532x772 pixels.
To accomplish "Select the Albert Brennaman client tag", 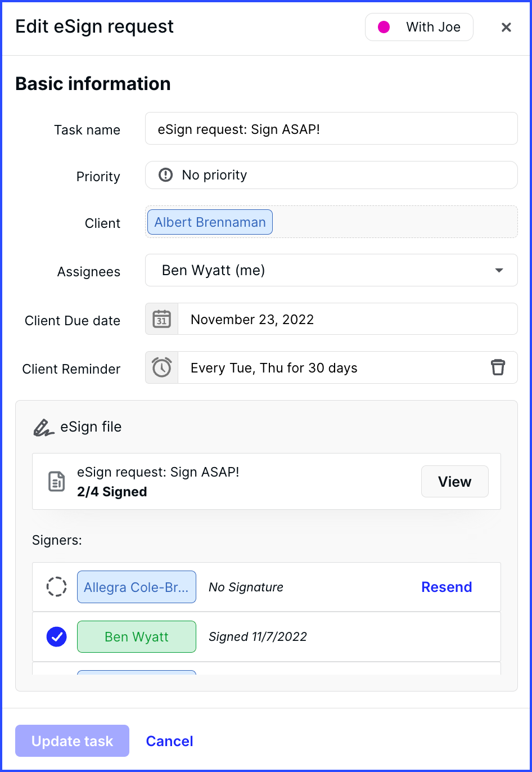I will click(210, 222).
